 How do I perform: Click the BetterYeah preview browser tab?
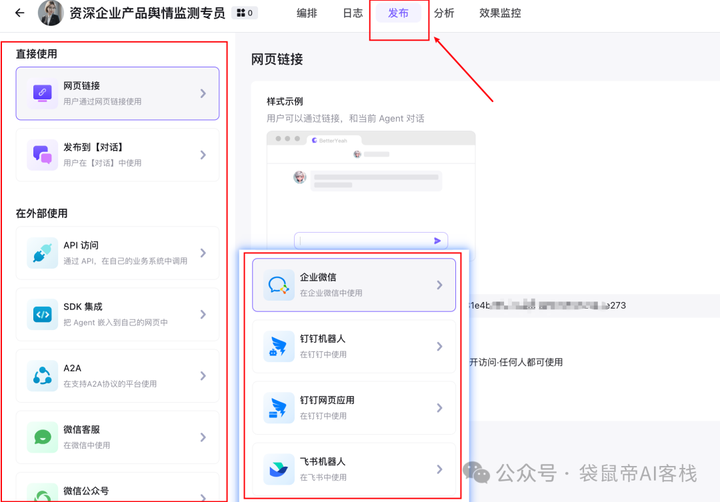click(334, 140)
